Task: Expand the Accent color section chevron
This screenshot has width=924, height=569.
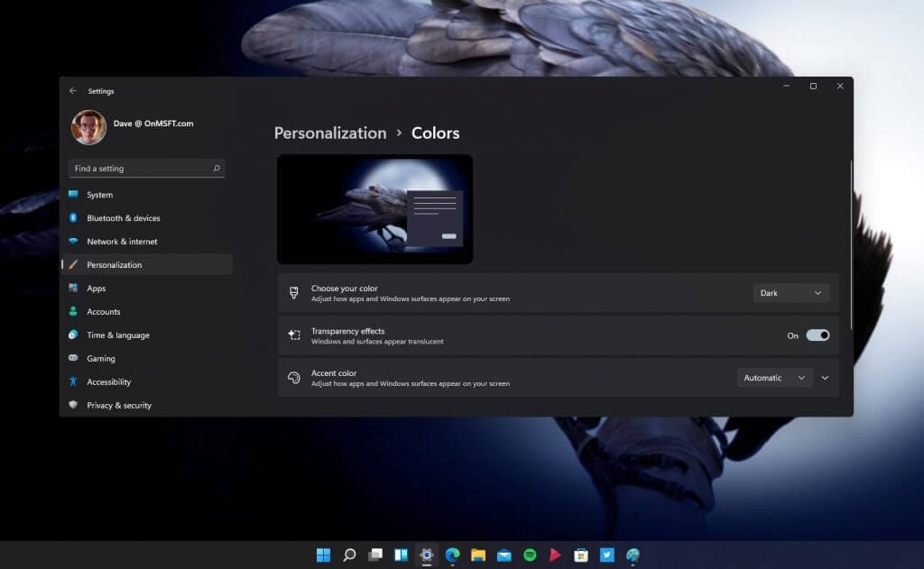Action: (825, 377)
